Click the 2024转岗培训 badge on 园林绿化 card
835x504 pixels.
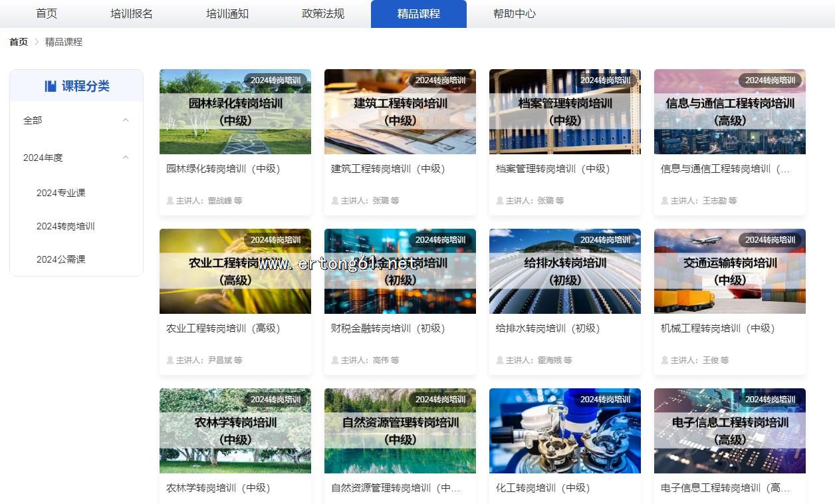pos(275,80)
